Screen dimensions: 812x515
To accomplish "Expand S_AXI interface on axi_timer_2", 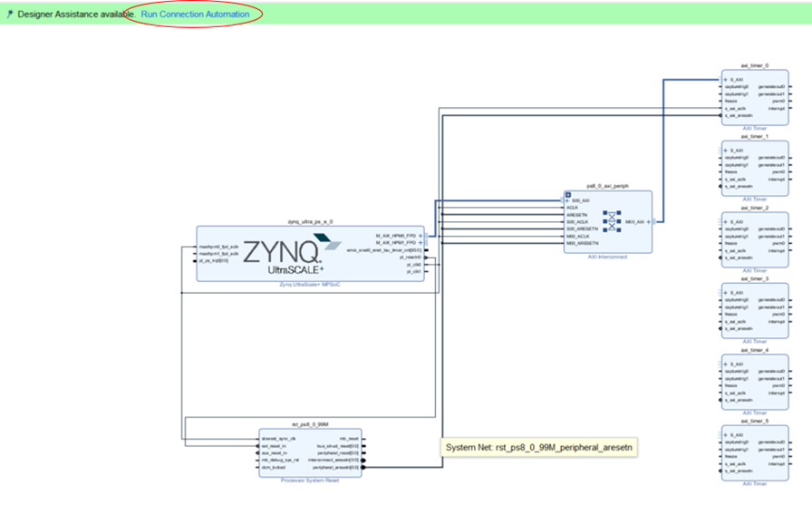I will [724, 222].
